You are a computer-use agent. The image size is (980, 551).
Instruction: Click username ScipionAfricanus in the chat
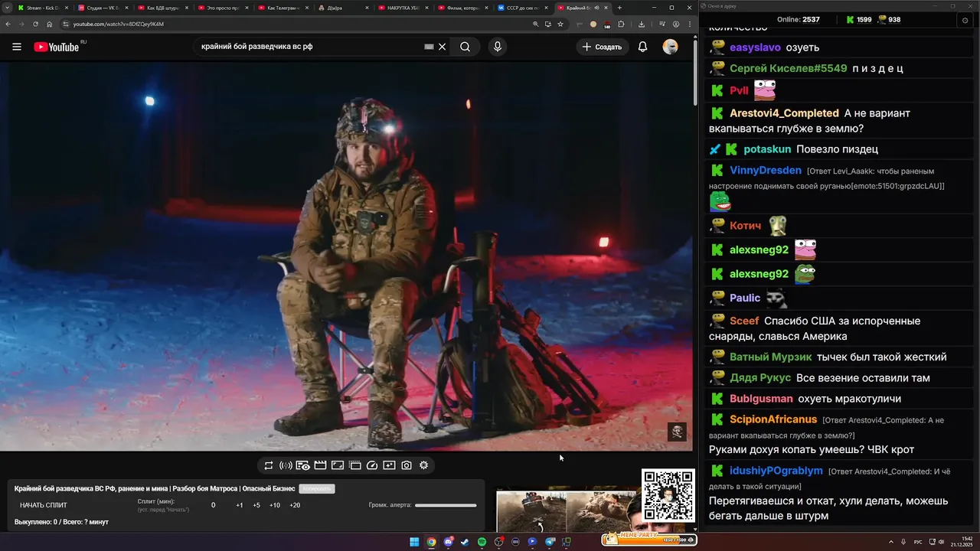point(773,419)
